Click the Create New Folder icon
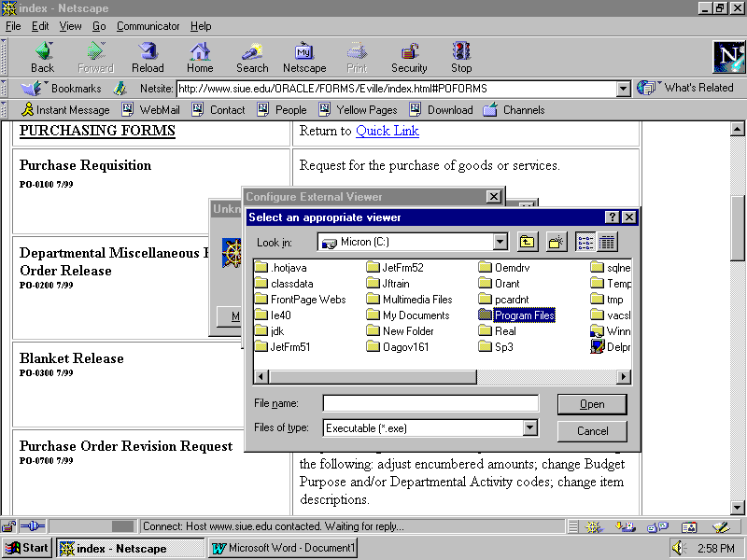 557,243
